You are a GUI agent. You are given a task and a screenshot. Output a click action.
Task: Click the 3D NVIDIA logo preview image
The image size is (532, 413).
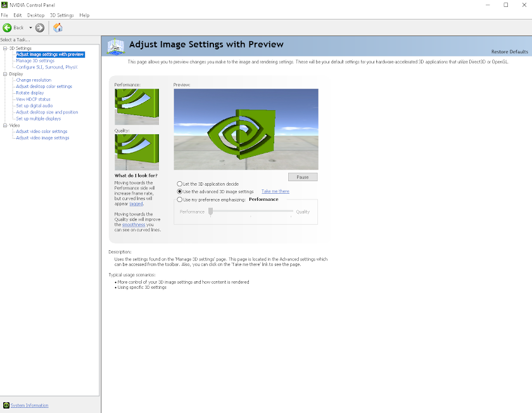[x=246, y=129]
